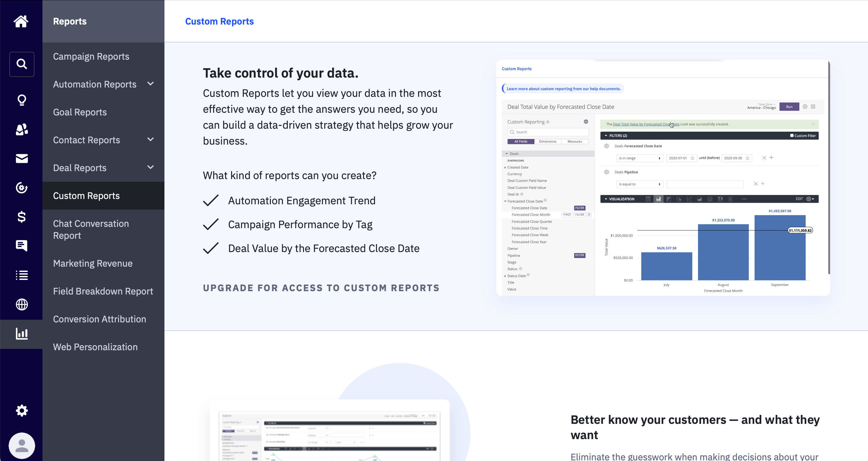
Task: Open Field Breakdown Report
Action: pyautogui.click(x=103, y=291)
